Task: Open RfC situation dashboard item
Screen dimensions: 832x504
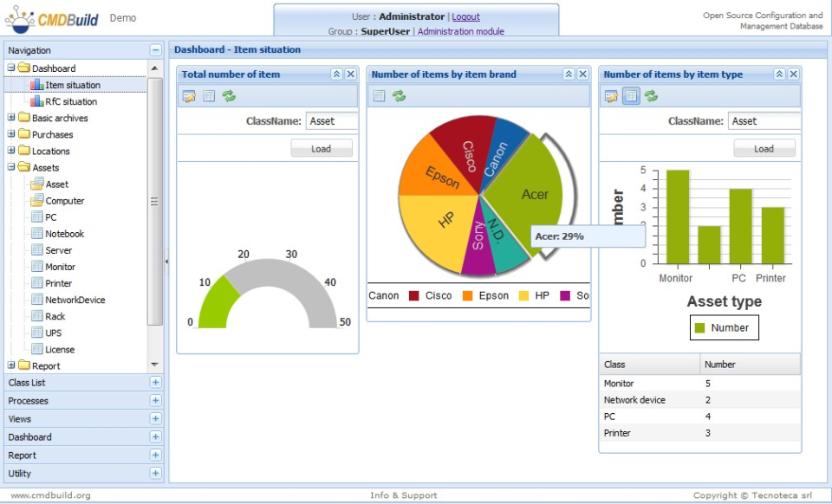Action: click(71, 101)
